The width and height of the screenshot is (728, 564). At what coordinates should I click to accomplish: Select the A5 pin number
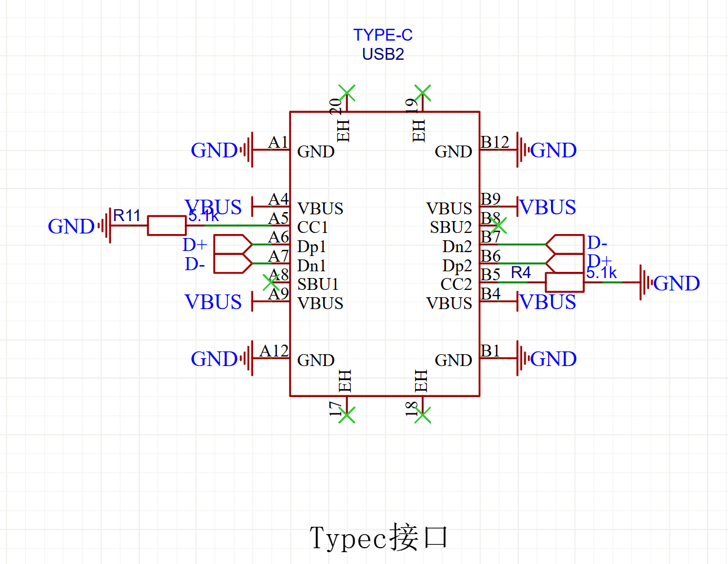click(279, 218)
